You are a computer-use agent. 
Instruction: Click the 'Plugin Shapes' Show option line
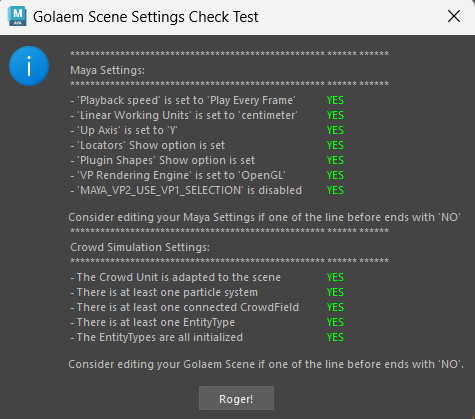click(163, 160)
